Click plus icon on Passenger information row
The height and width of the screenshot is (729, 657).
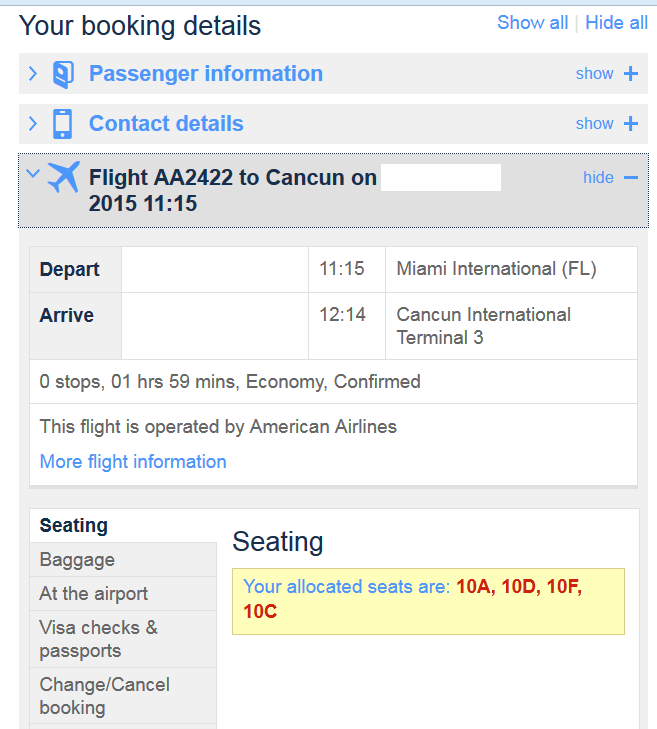tap(631, 73)
